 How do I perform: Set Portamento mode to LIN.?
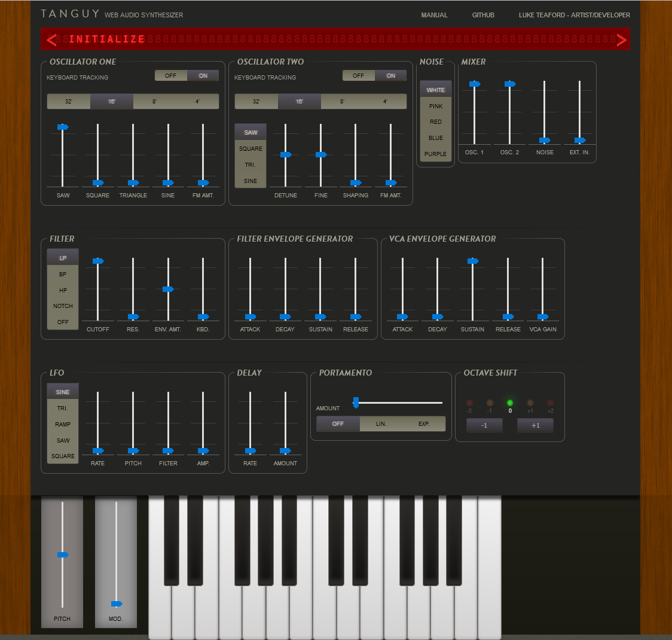click(381, 423)
